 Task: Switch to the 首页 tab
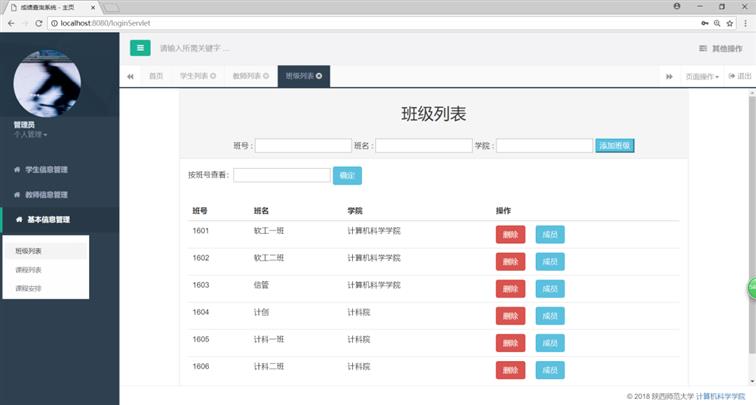(x=156, y=76)
